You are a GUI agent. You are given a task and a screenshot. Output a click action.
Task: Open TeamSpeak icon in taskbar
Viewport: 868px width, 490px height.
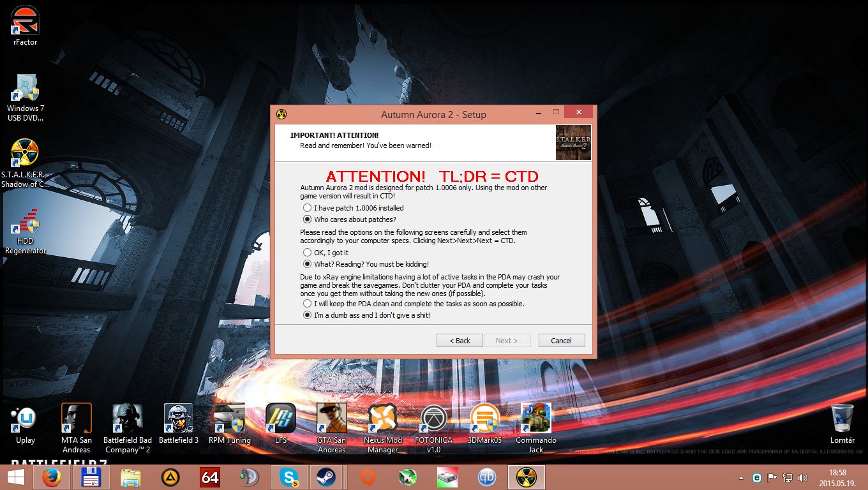click(250, 477)
